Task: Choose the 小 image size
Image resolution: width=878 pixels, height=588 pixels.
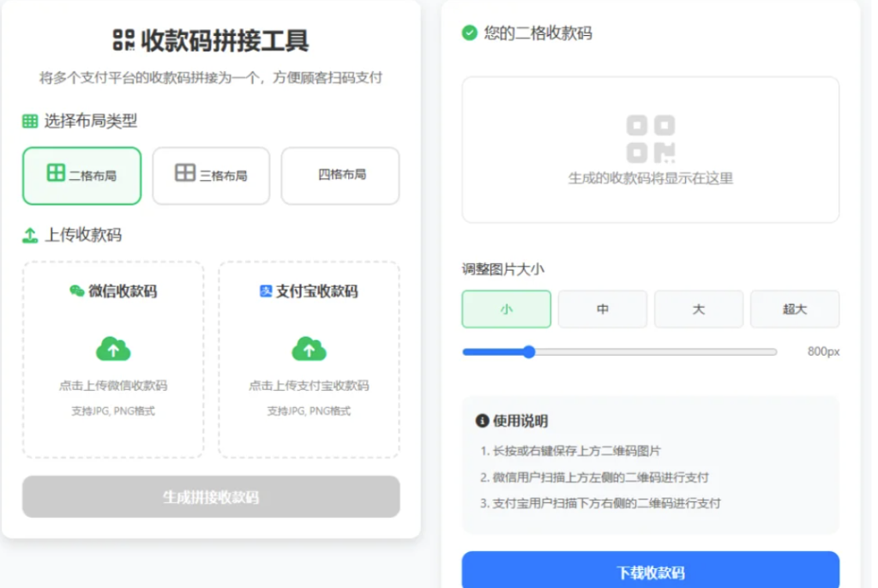Action: coord(506,309)
